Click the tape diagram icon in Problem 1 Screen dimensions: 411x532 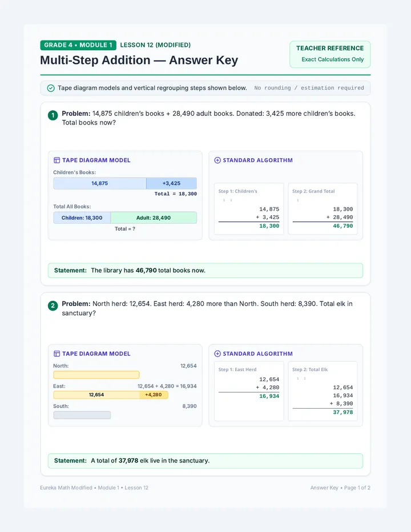point(57,160)
